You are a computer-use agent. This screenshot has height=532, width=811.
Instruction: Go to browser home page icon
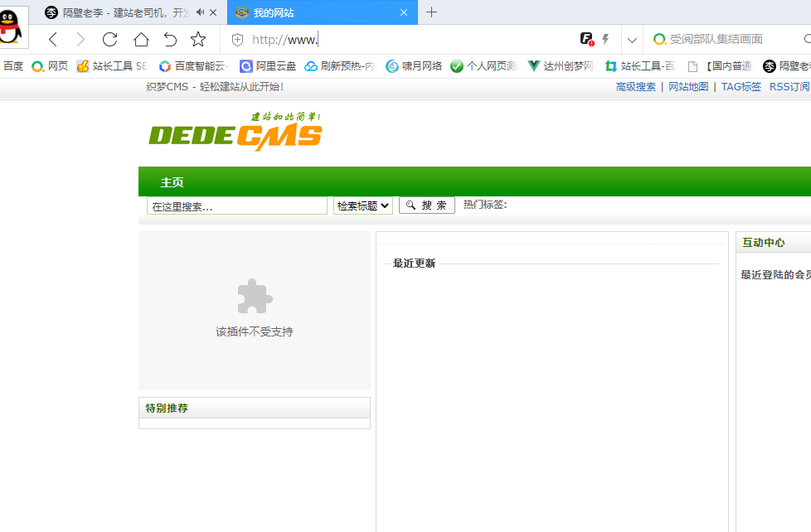click(x=141, y=39)
